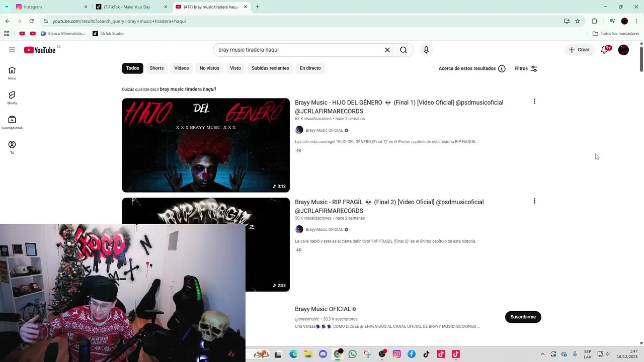Image resolution: width=644 pixels, height=362 pixels.
Task: Open WhatsApp from the taskbar
Action: coord(352,354)
